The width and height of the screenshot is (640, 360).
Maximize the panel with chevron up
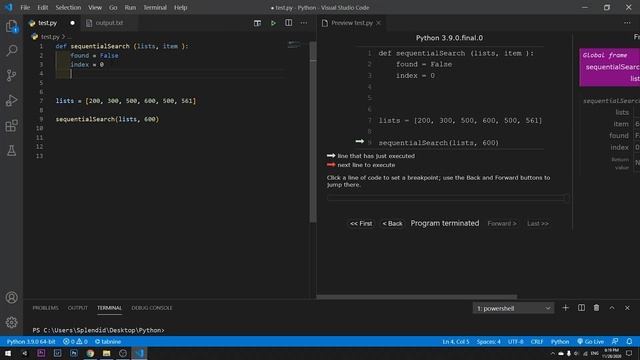pyautogui.click(x=612, y=308)
